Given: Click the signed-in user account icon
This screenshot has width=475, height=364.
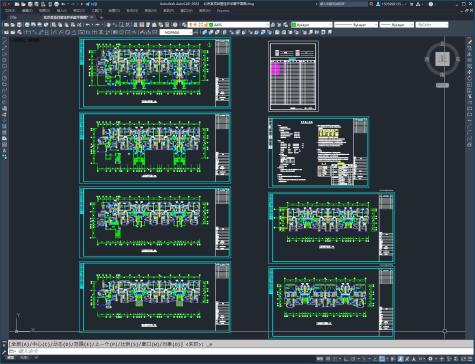Looking at the screenshot, I should [x=378, y=4].
